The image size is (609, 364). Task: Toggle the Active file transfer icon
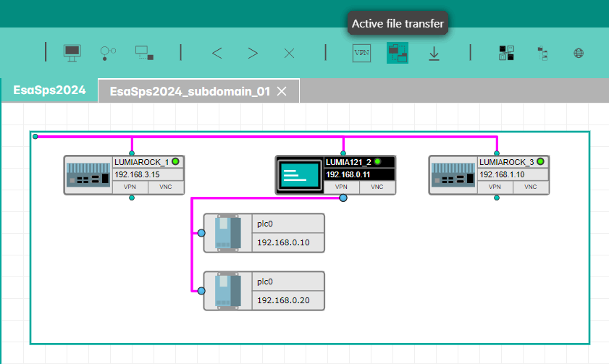[x=397, y=53]
